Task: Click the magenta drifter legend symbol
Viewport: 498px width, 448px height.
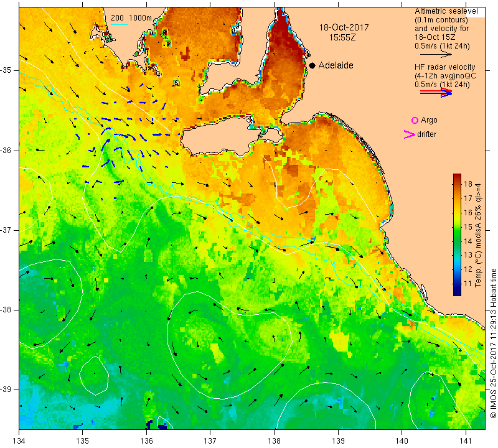Action: tap(410, 134)
